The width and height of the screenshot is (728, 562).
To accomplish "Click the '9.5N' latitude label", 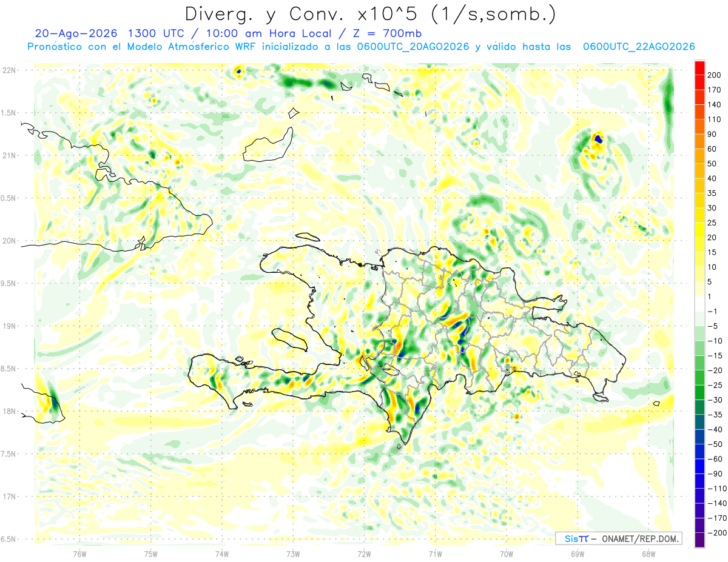I will tap(8, 283).
